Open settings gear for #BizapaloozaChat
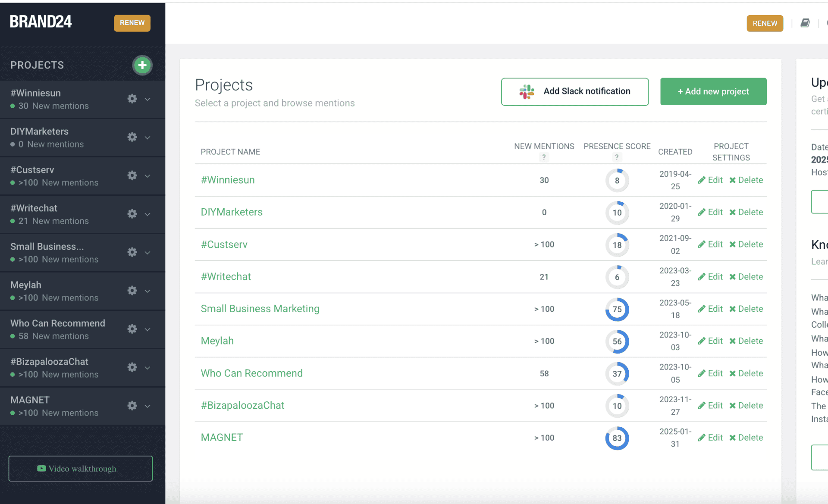This screenshot has width=828, height=504. 132,367
